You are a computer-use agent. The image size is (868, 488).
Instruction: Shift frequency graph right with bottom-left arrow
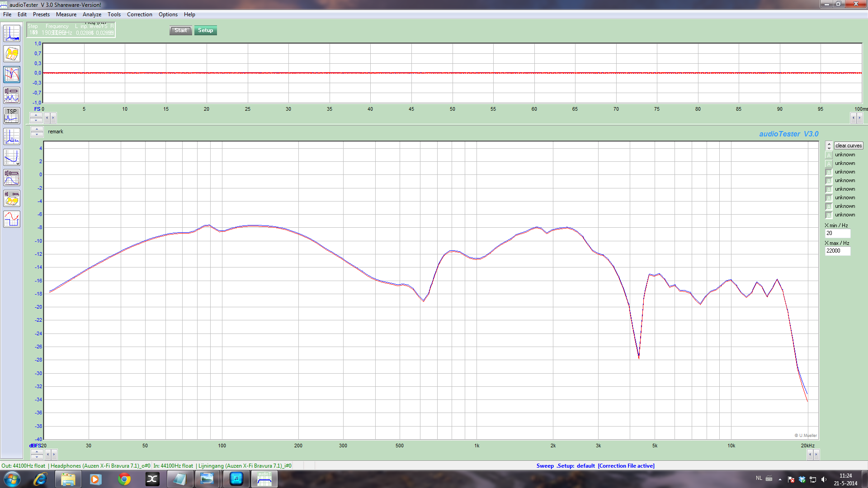[x=54, y=455]
